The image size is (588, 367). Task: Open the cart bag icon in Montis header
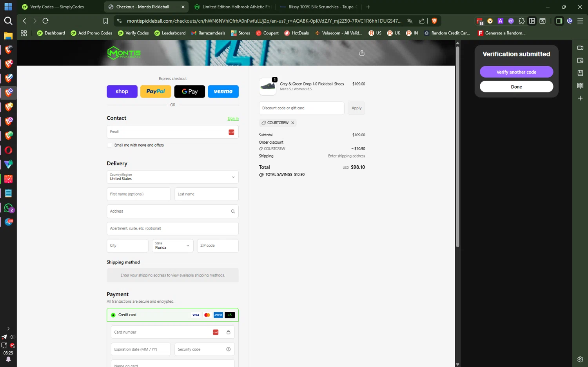click(362, 53)
